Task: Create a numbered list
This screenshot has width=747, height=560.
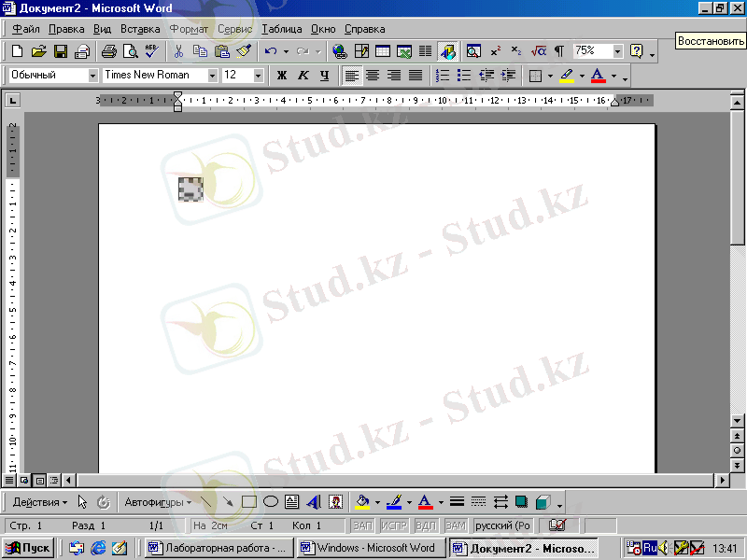Action: tap(442, 76)
